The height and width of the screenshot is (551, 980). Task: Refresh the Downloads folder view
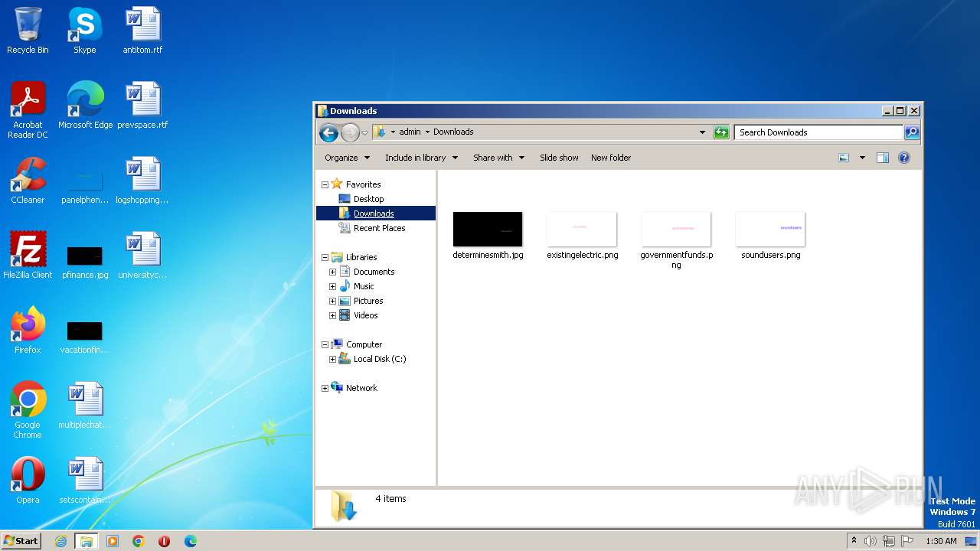721,132
